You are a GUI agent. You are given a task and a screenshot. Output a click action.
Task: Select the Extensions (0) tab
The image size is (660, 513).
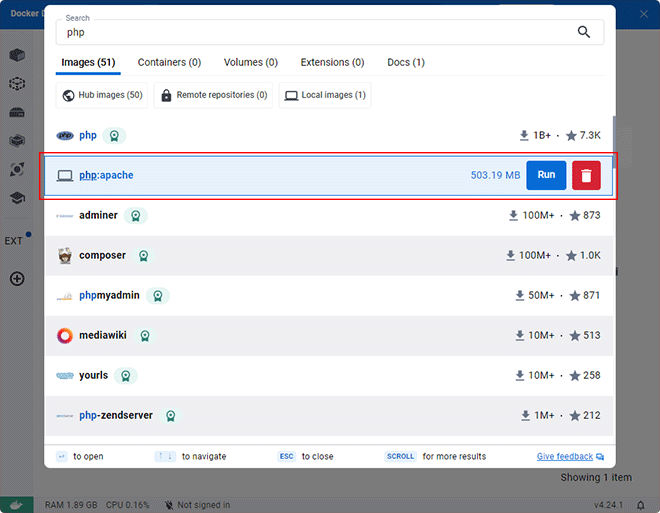click(x=332, y=62)
